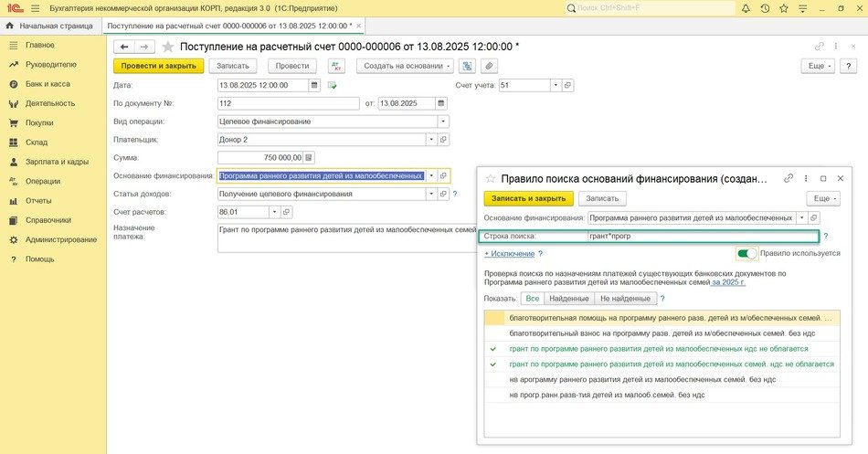This screenshot has width=868, height=454.
Task: Add the document to favorites with star icon
Action: (167, 46)
